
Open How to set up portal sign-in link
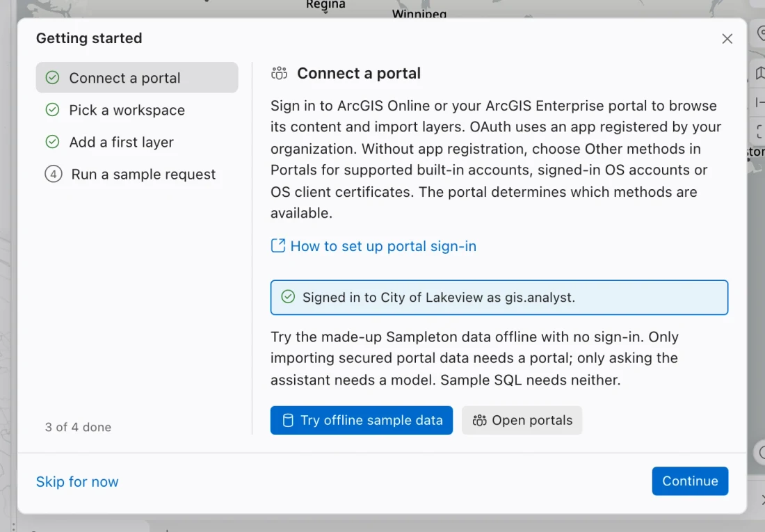tap(373, 246)
